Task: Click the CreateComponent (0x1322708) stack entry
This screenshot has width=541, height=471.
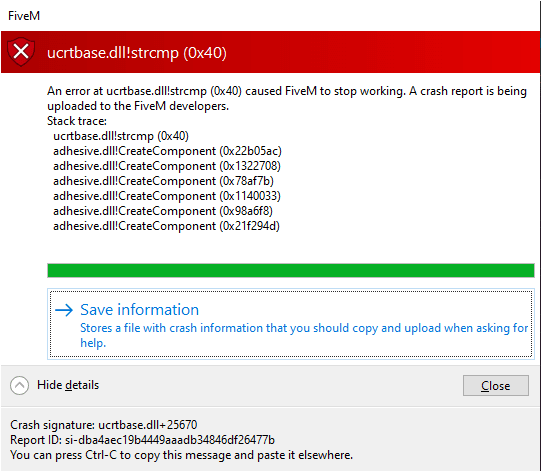Action: coord(167,166)
